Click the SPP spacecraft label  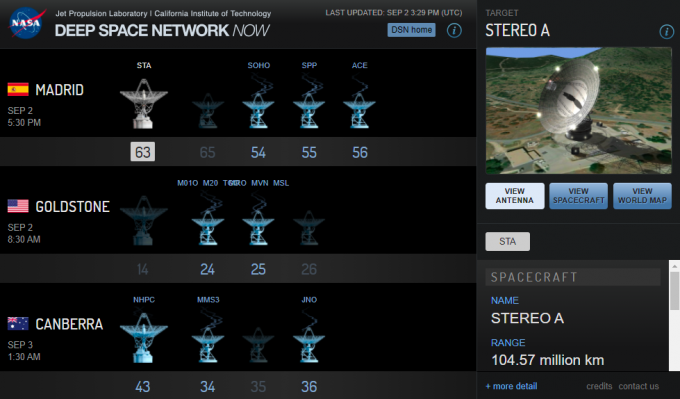[309, 65]
